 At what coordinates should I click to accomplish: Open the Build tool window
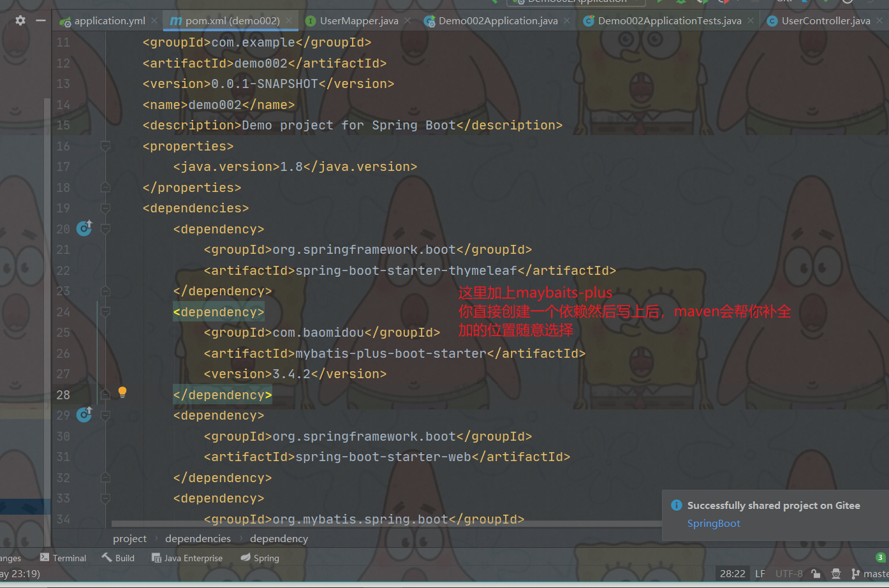[118, 558]
